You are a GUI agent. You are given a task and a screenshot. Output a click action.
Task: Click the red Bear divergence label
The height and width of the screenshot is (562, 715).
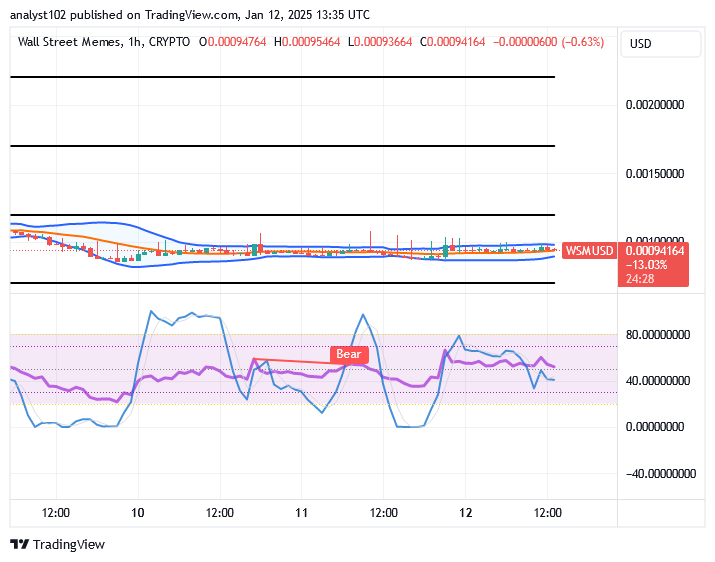click(349, 354)
